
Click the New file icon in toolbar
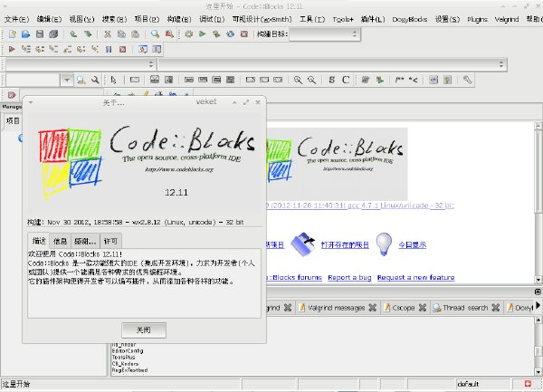pyautogui.click(x=13, y=33)
